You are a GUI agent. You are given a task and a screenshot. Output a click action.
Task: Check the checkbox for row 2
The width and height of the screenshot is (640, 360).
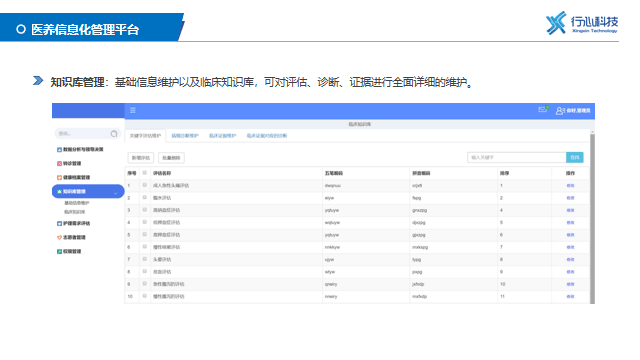click(x=144, y=197)
